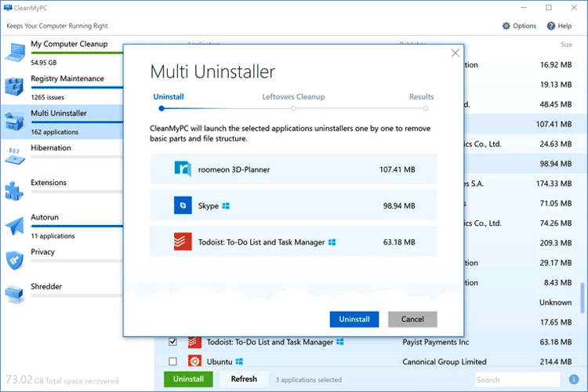Switch to the Leftovers Cleanup step
The image size is (588, 392).
[293, 96]
